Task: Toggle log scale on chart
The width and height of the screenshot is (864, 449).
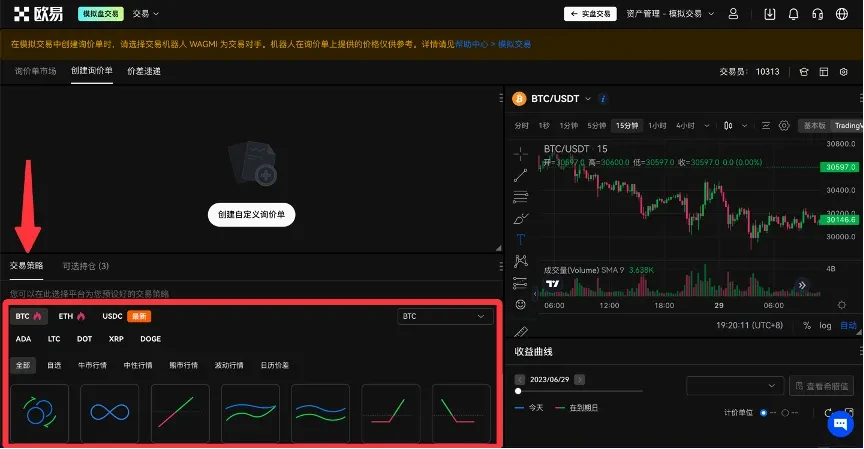Action: (x=825, y=325)
